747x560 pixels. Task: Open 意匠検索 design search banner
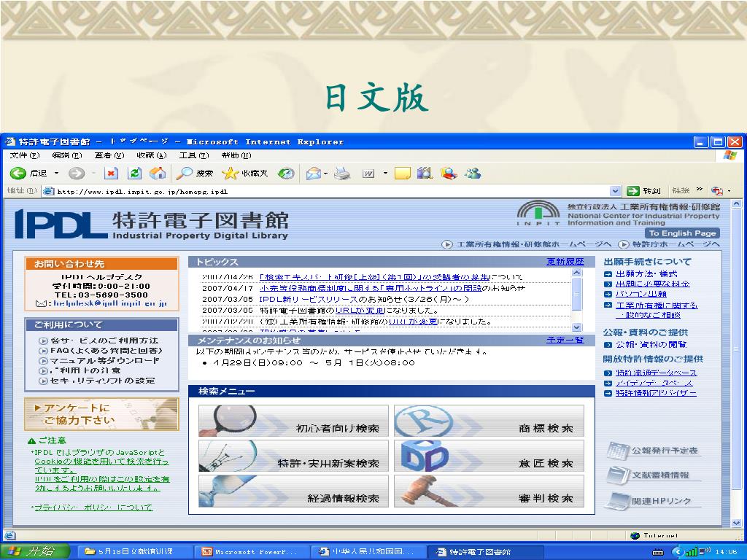tap(489, 456)
